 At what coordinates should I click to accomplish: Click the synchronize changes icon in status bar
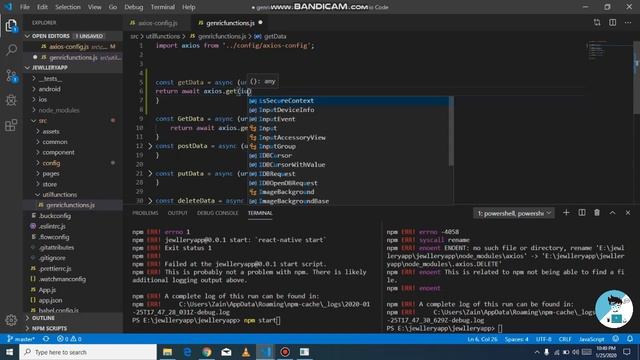coord(46,339)
